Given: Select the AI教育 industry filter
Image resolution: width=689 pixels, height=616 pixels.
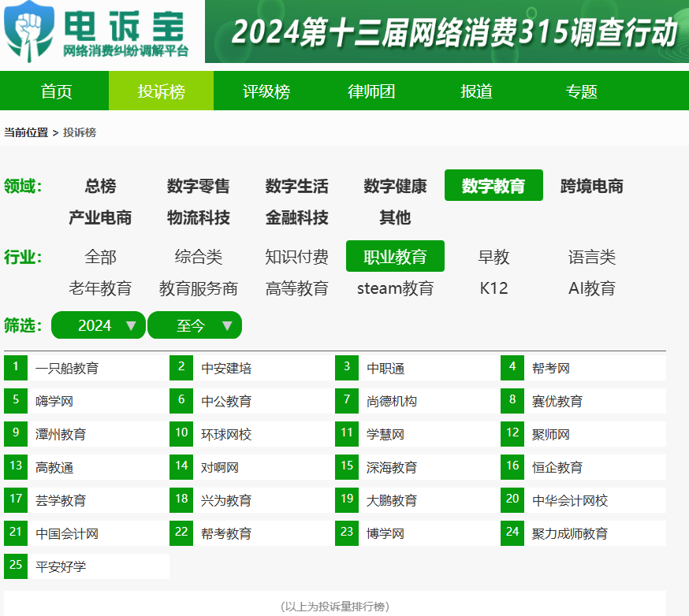Looking at the screenshot, I should 592,288.
